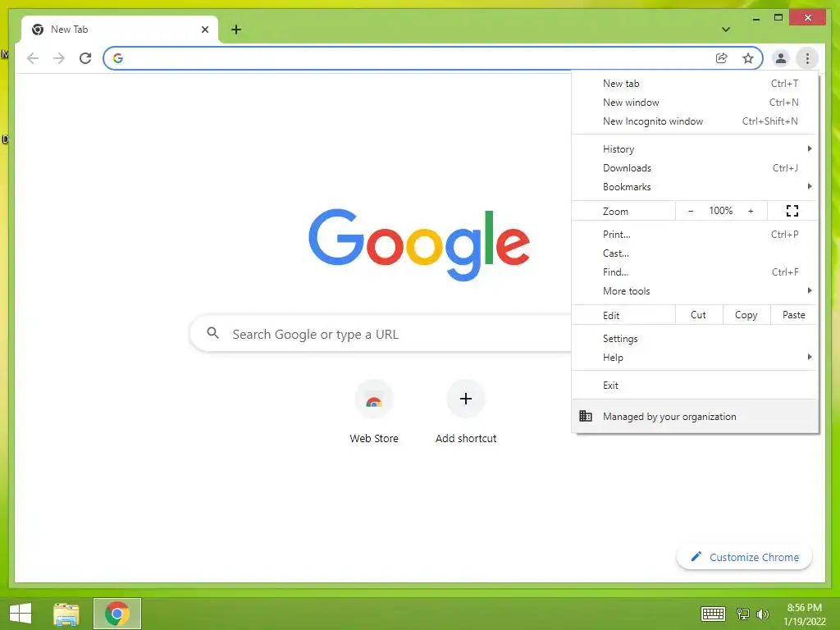
Task: Close the New Tab tab
Action: (x=204, y=30)
